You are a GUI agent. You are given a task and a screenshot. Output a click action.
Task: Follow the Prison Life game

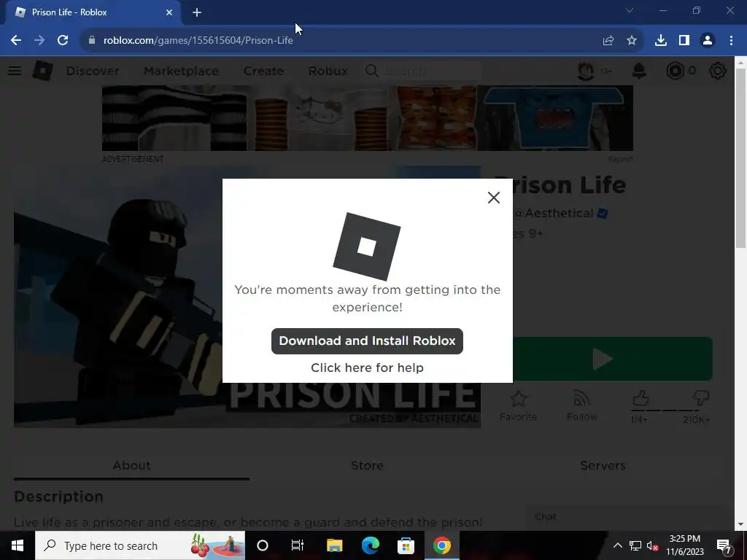581,405
